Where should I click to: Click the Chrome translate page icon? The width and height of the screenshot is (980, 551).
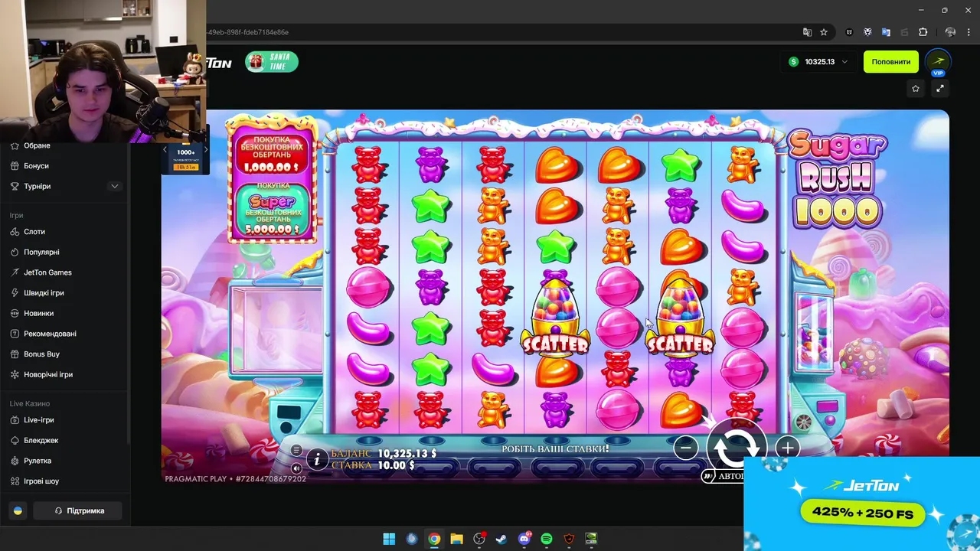807,32
